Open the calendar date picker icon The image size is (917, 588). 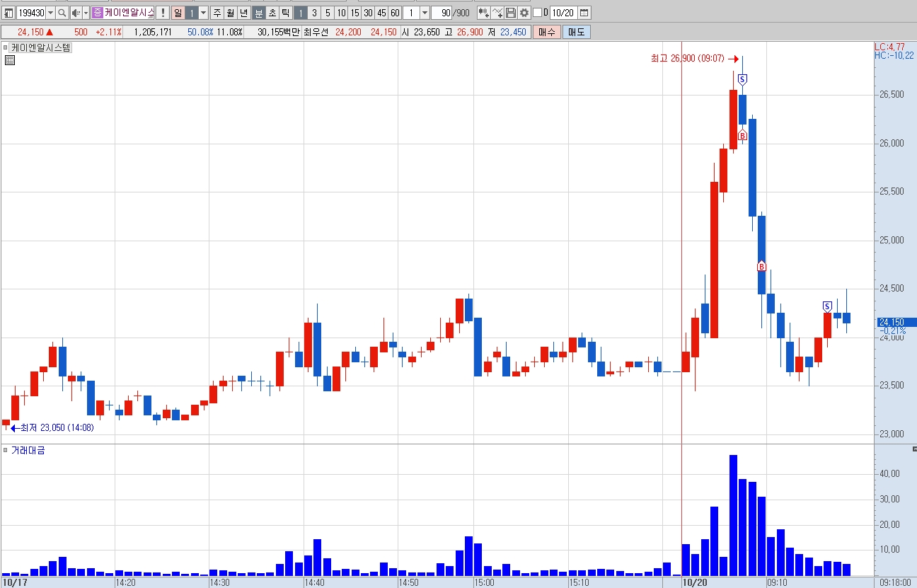(584, 13)
